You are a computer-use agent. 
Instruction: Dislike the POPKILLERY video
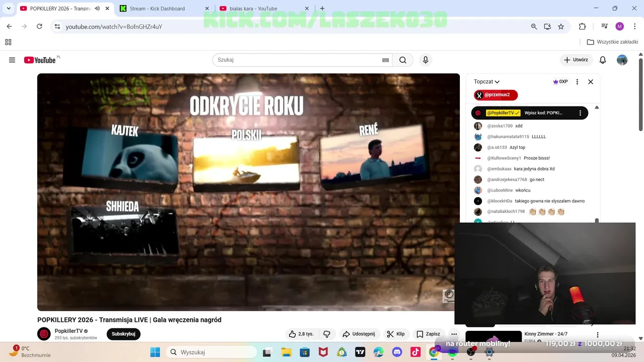click(x=327, y=334)
